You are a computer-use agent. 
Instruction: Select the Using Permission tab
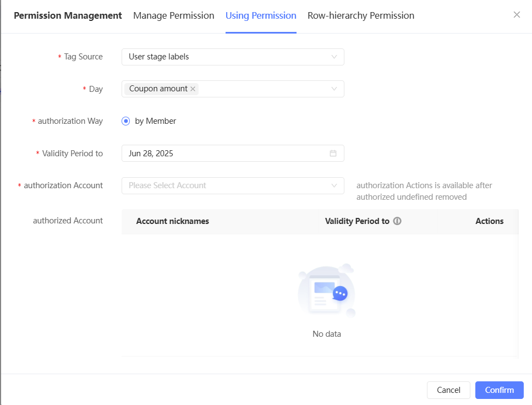261,15
